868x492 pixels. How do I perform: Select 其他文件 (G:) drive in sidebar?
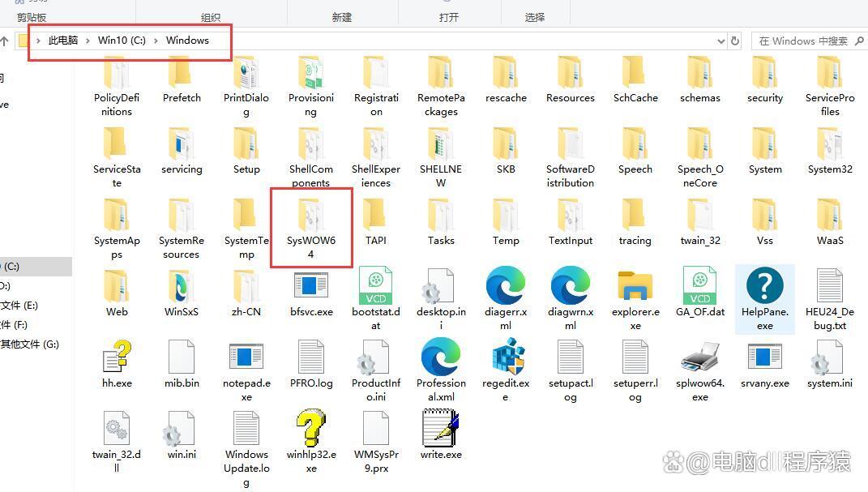[30, 344]
